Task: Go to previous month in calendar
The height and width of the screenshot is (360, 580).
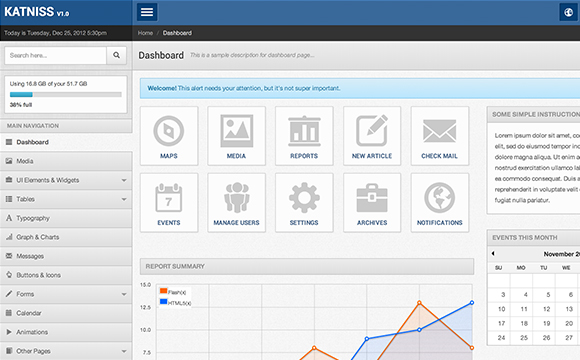Action: point(493,253)
